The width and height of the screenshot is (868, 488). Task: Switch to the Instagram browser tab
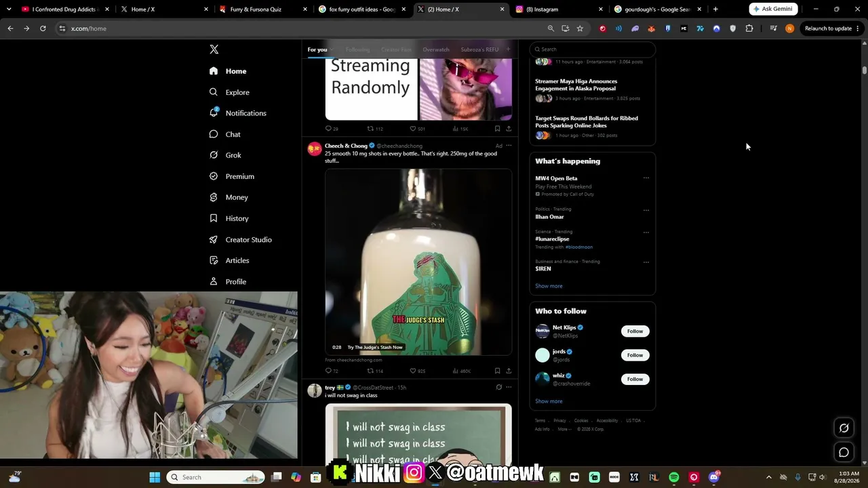(559, 9)
